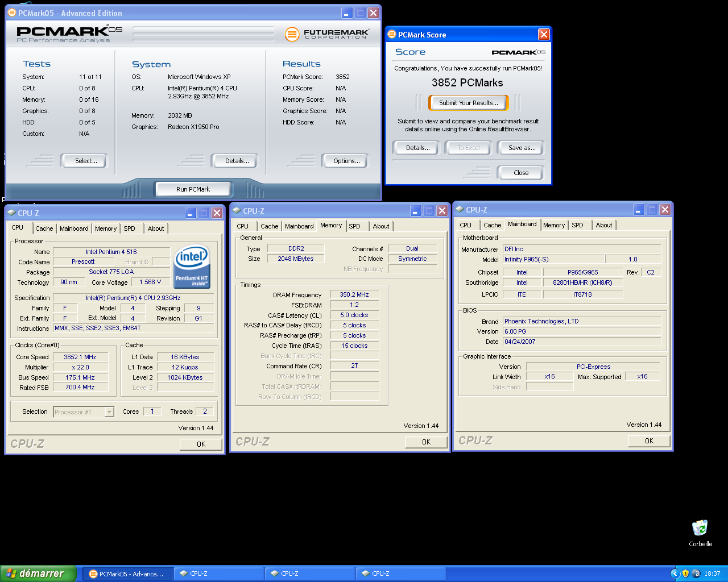
Task: Click the Futuremark Corporation logo
Action: click(x=326, y=34)
